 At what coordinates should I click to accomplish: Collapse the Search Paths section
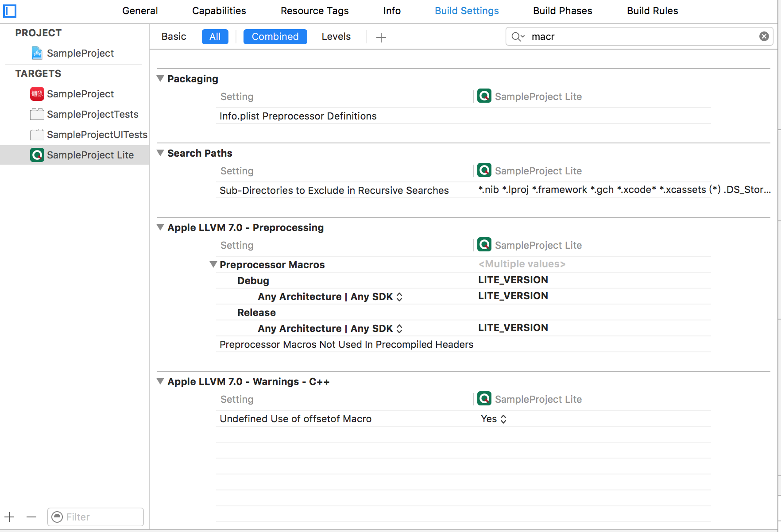tap(160, 153)
